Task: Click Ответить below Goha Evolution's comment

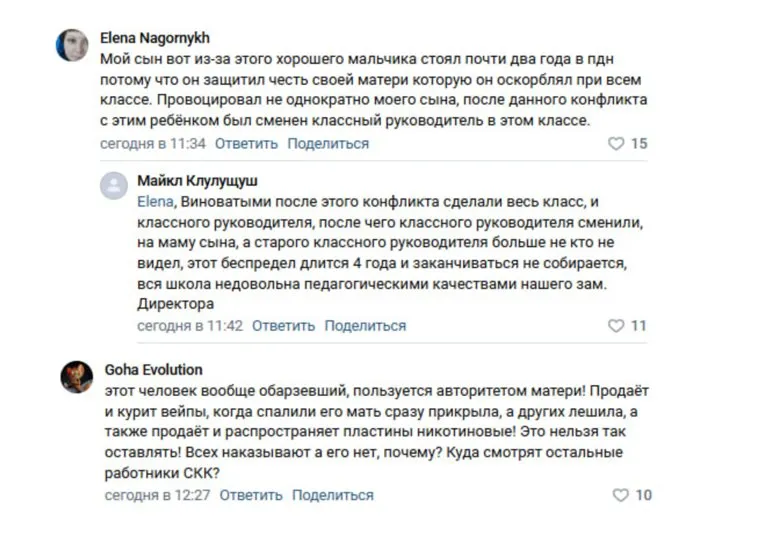Action: tap(251, 496)
